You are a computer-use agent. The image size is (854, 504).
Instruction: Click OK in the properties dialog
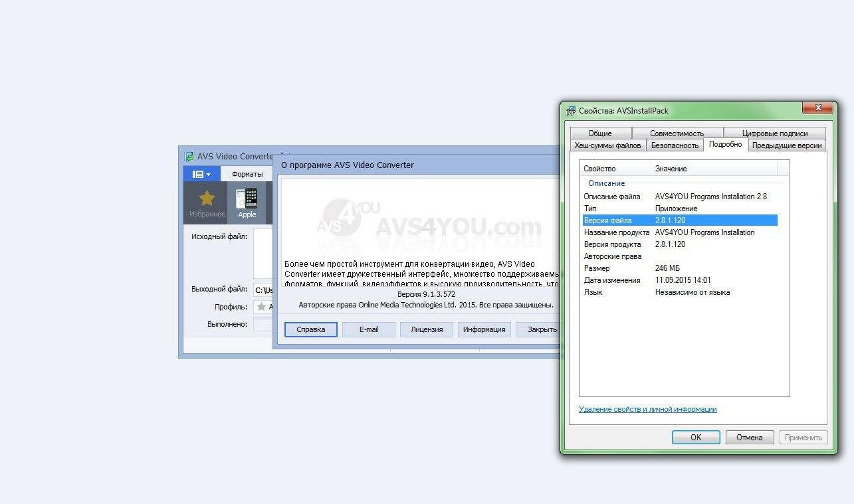[696, 438]
